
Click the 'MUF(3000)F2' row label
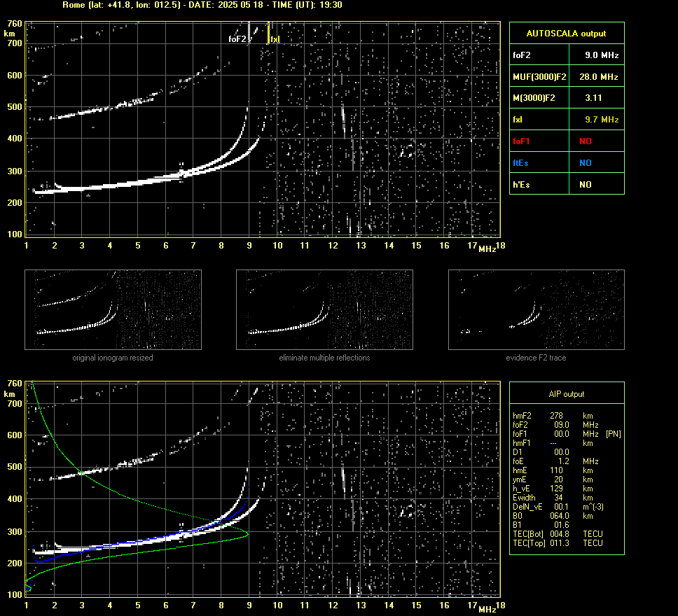point(539,76)
